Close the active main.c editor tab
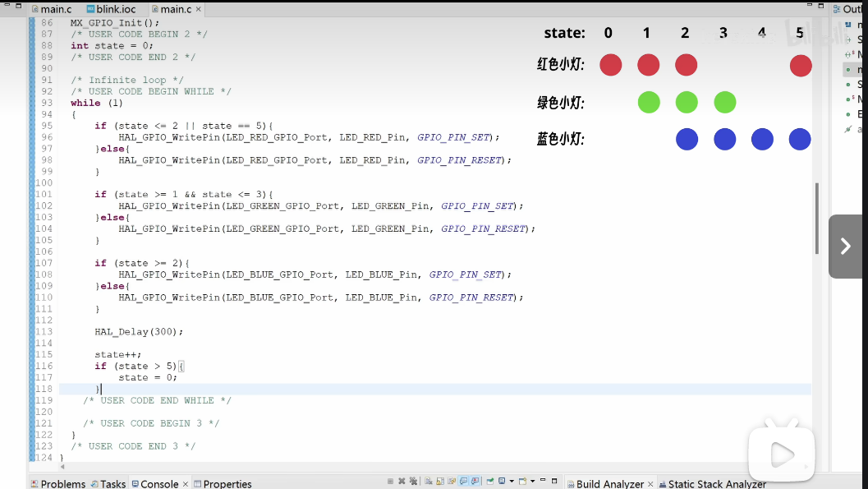This screenshot has width=868, height=489. coord(198,9)
